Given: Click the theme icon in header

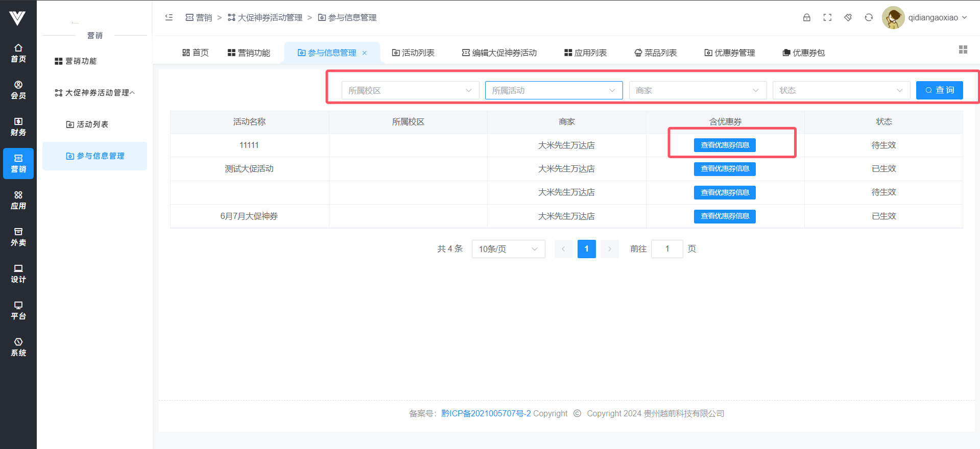Looking at the screenshot, I should click(x=848, y=17).
